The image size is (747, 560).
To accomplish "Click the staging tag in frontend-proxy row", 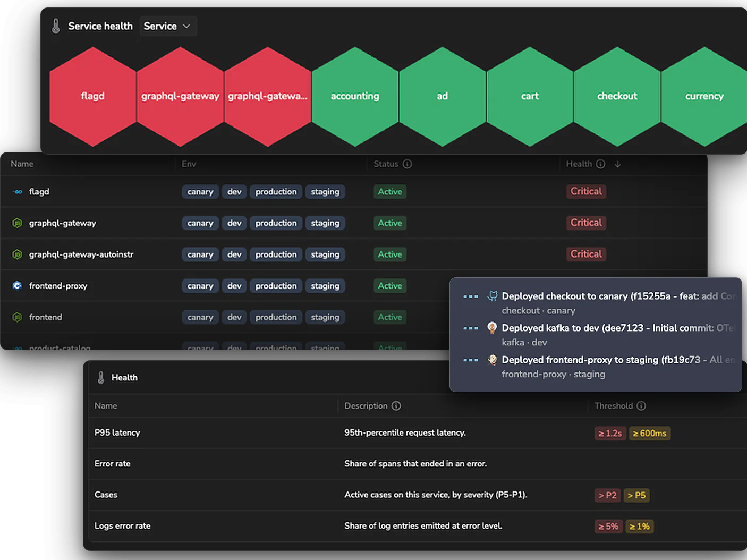I will [x=325, y=286].
